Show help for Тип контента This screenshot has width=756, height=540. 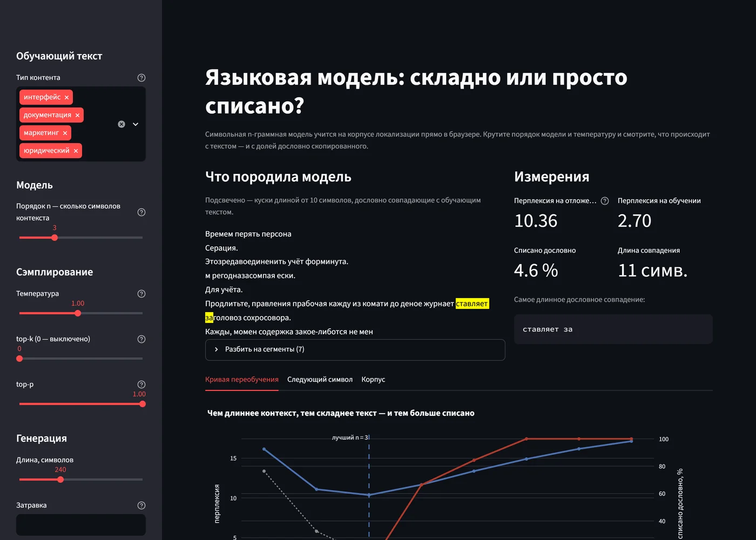141,78
